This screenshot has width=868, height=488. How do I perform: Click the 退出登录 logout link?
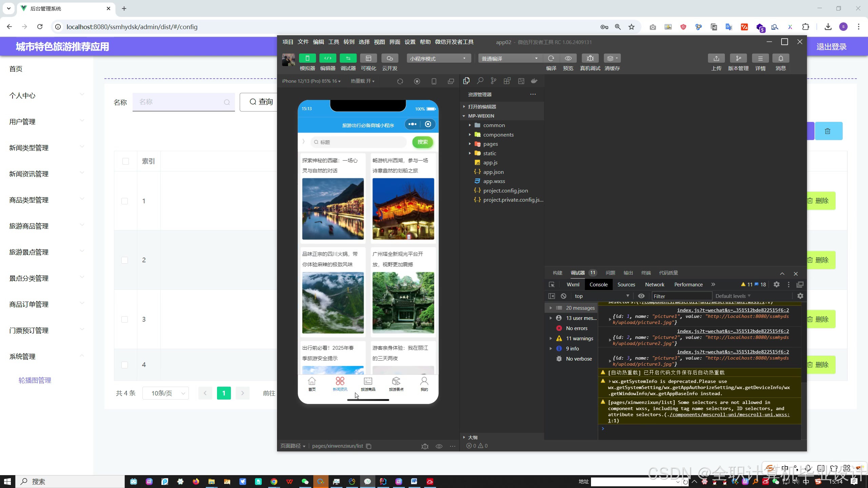tap(831, 47)
